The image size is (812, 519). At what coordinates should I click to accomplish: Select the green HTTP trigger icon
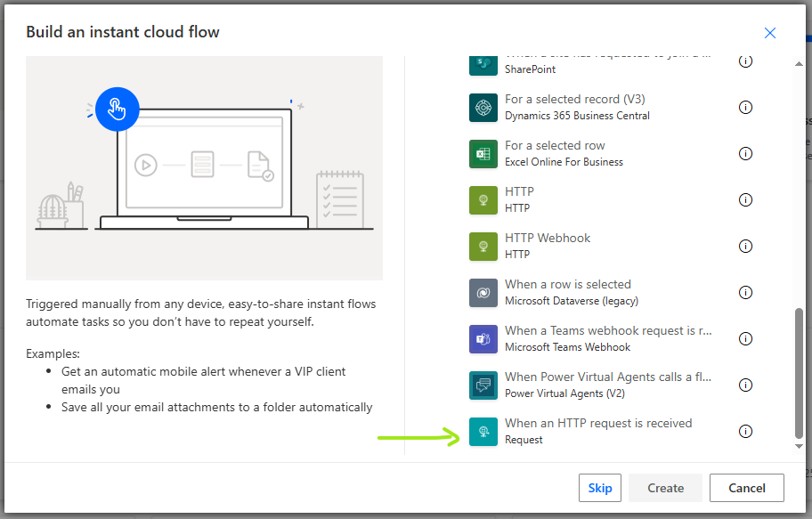click(483, 200)
